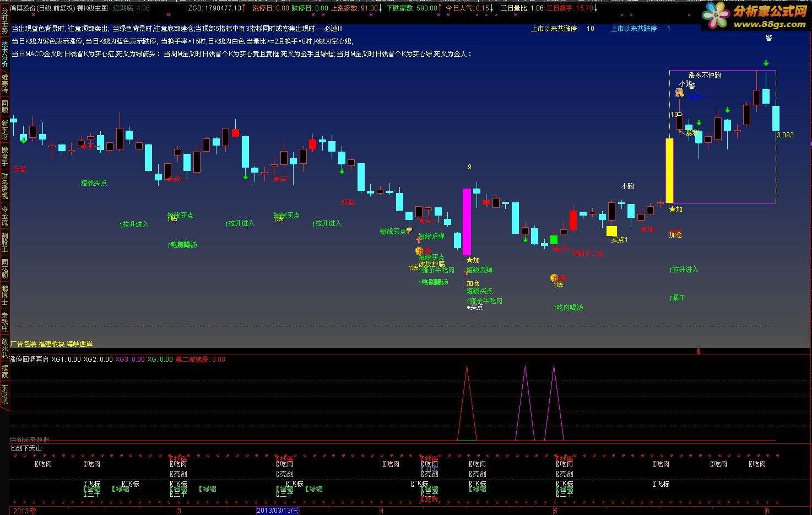Click the 海峡西岸 sector link
812x515 pixels.
point(80,344)
